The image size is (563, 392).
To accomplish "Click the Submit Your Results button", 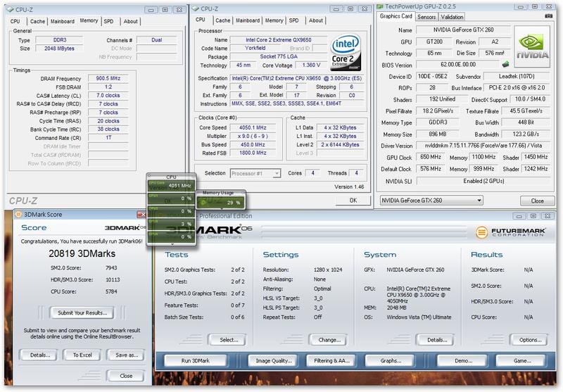I will pyautogui.click(x=82, y=312).
